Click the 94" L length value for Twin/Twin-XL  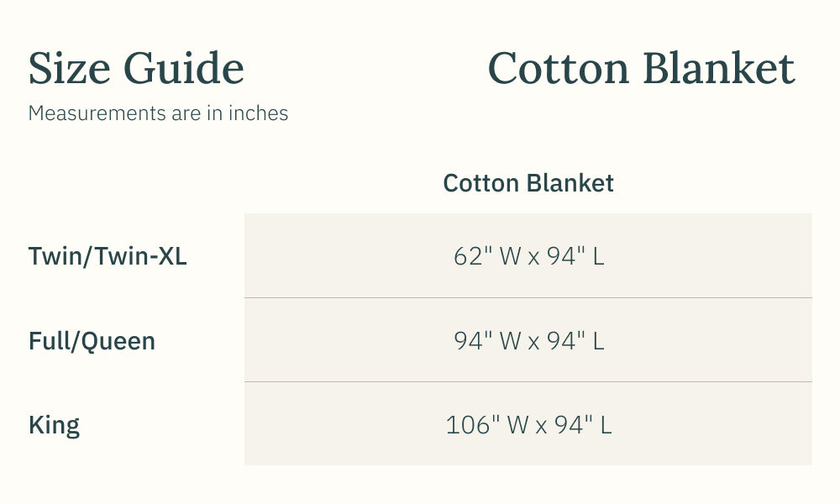click(575, 256)
